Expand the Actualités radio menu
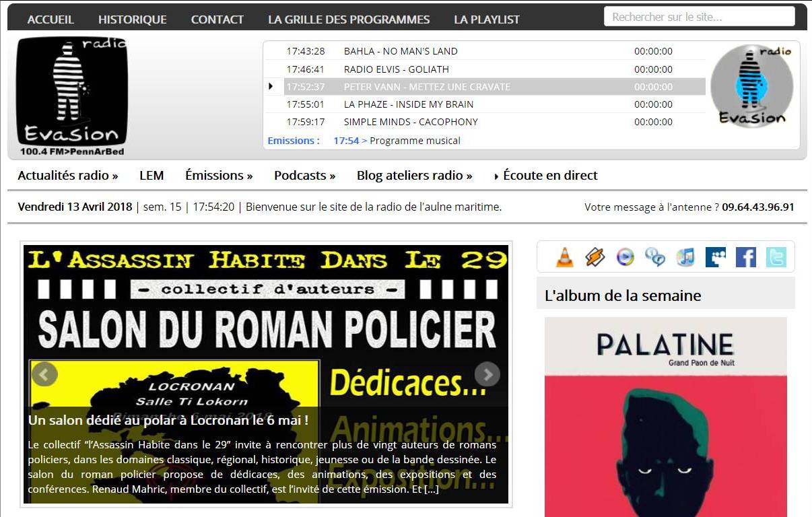812x517 pixels. 68,175
